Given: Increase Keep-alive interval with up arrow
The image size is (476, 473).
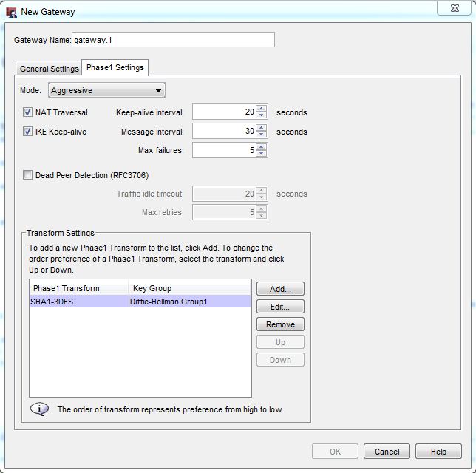Looking at the screenshot, I should click(262, 109).
